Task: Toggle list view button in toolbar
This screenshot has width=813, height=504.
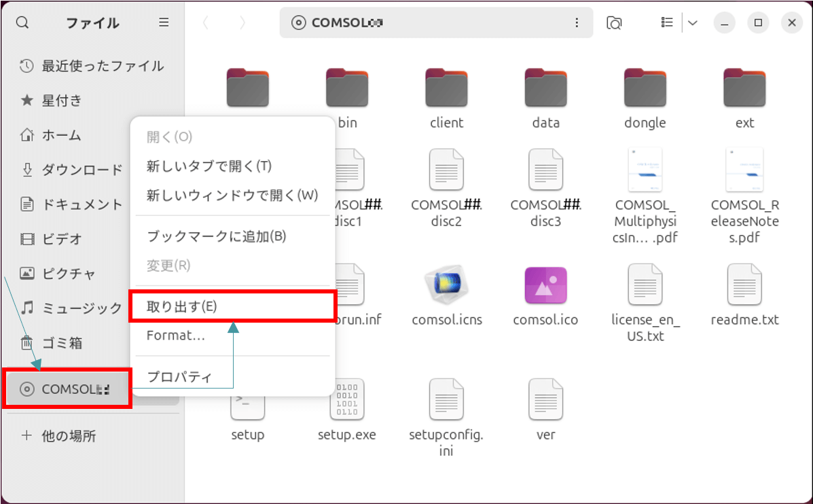Action: 667,22
